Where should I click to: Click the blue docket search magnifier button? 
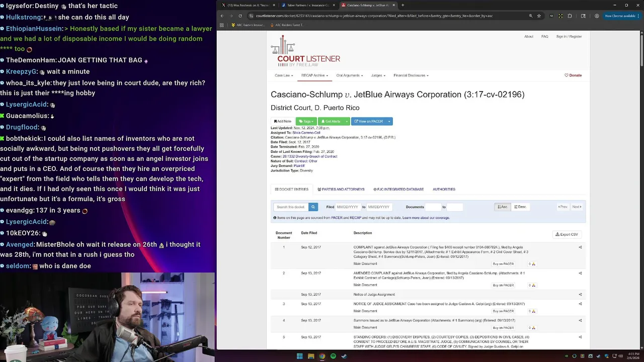313,207
